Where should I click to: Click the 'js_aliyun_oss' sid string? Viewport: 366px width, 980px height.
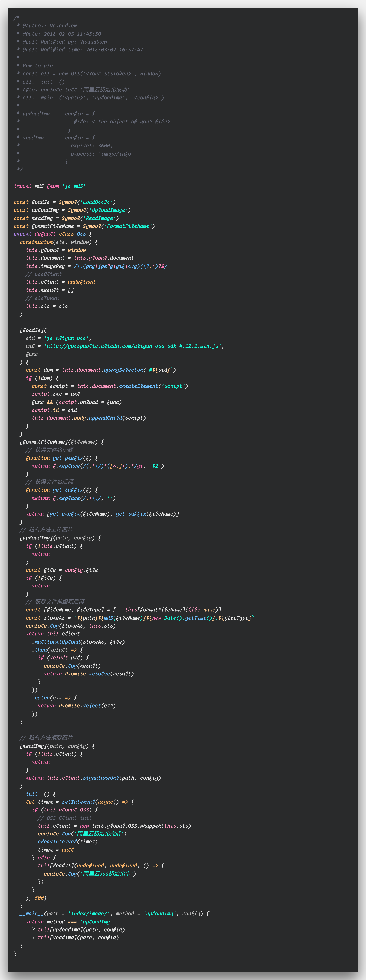coord(67,338)
